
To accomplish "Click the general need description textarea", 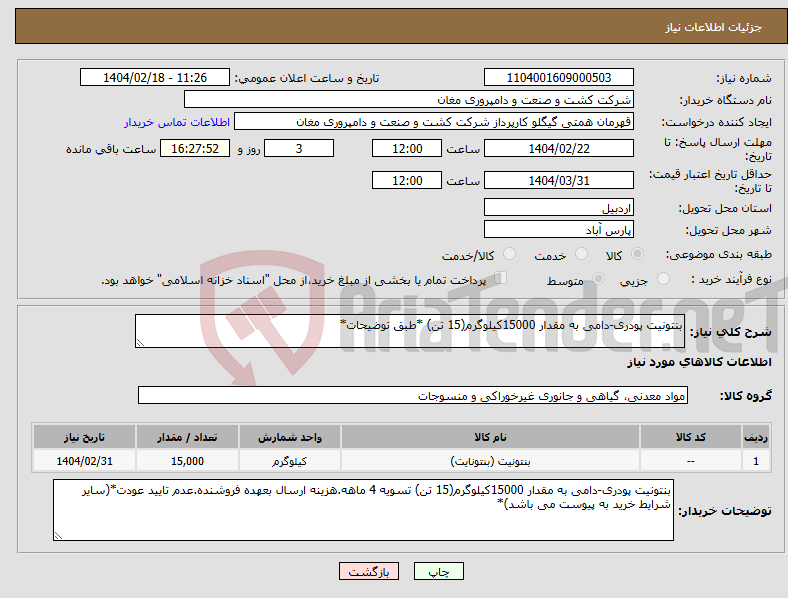I will [410, 331].
